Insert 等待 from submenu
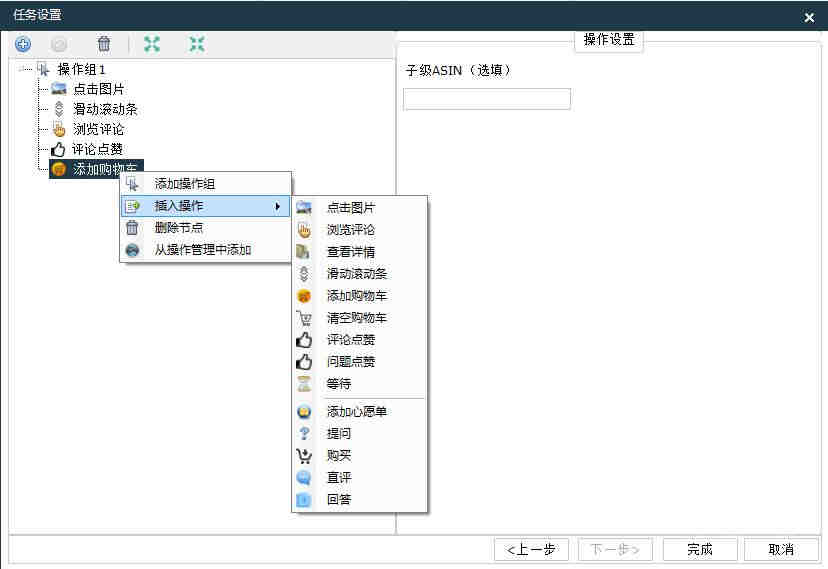This screenshot has width=828, height=569. pos(359,384)
